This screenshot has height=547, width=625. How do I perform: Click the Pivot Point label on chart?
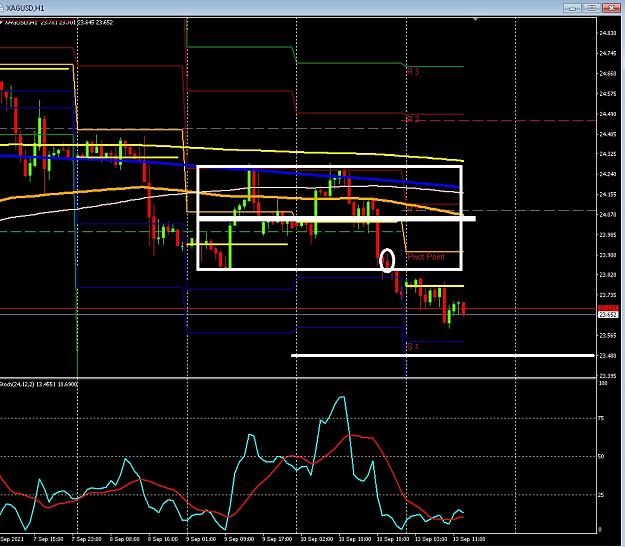pyautogui.click(x=426, y=256)
